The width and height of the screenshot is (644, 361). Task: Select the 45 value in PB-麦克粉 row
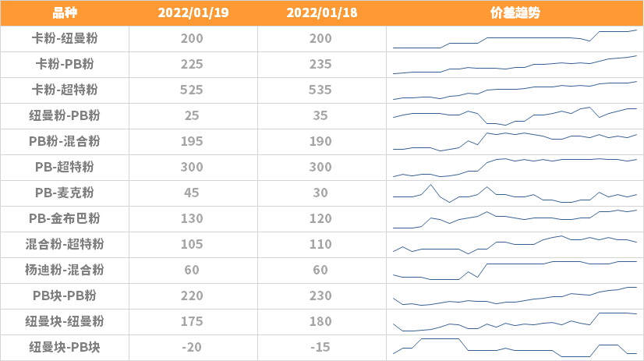point(191,193)
